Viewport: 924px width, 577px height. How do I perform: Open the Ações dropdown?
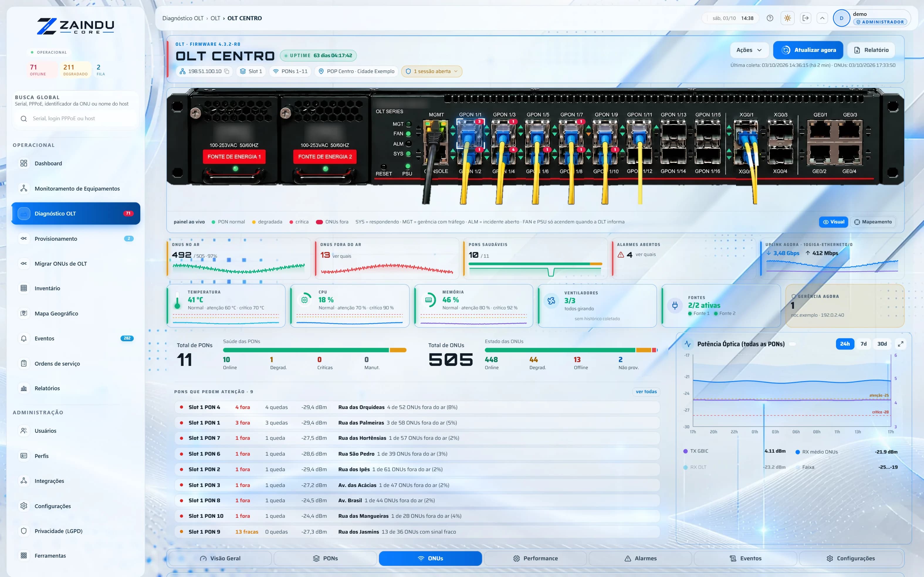749,50
